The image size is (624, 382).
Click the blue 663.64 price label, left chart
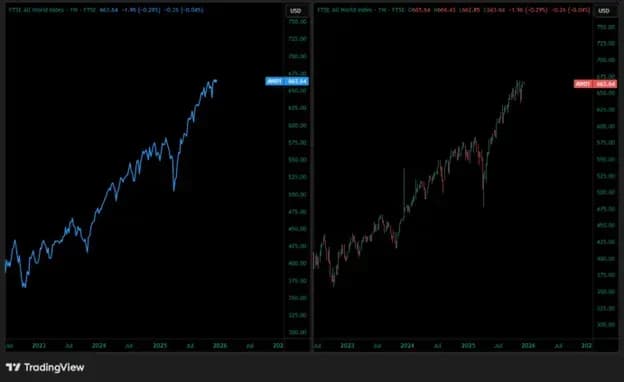pyautogui.click(x=287, y=81)
